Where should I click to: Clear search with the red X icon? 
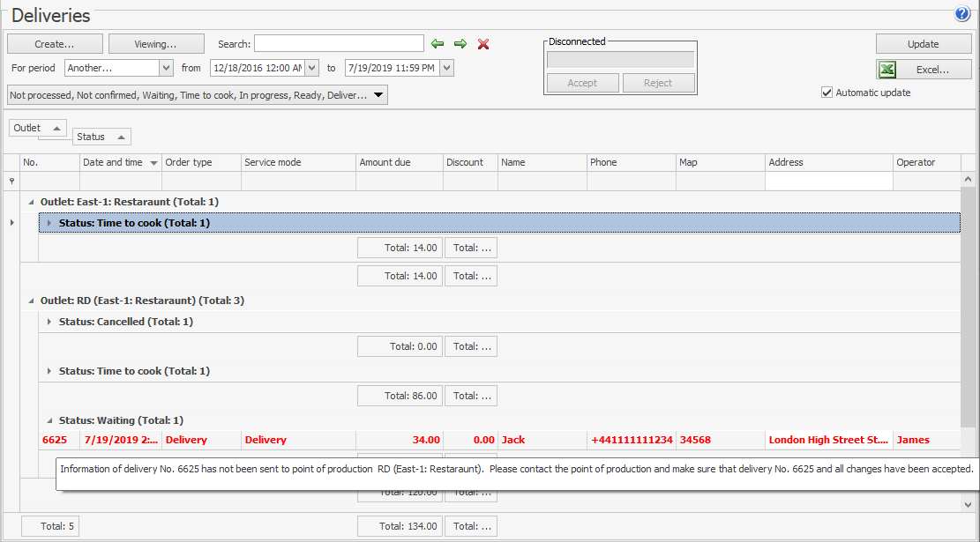(483, 44)
